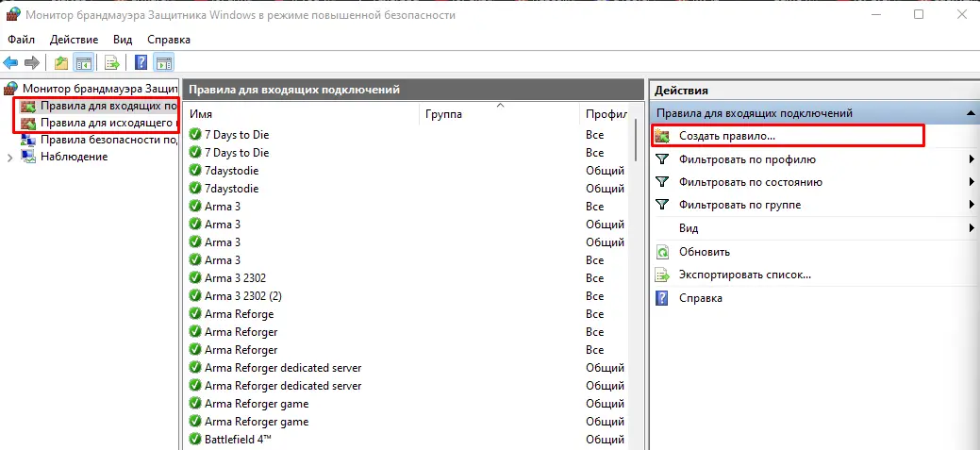
Task: Collapse the Правила для входящих подключений actions section
Action: (x=970, y=114)
